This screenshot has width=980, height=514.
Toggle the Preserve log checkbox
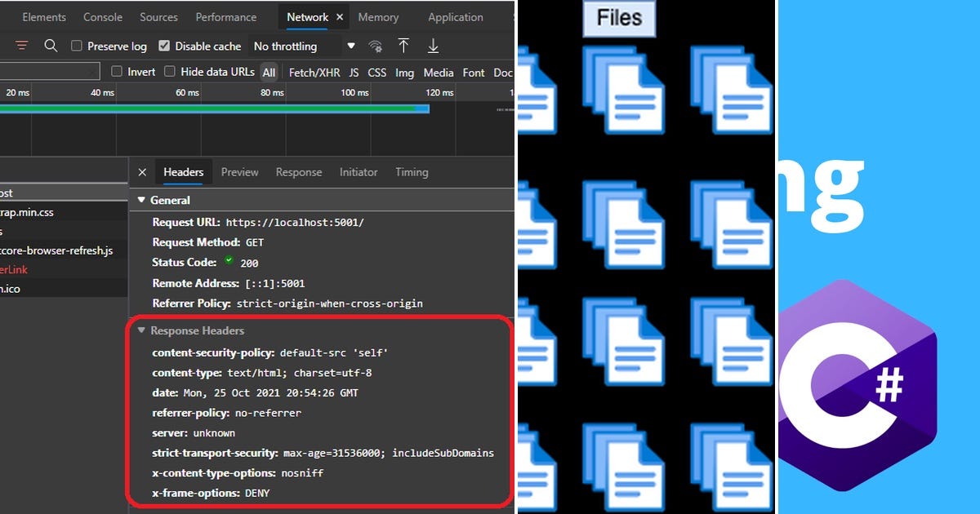(x=77, y=46)
